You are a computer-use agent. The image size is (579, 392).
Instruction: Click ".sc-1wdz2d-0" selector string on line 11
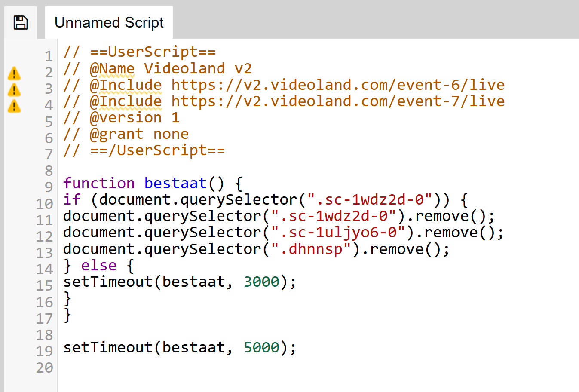click(334, 216)
